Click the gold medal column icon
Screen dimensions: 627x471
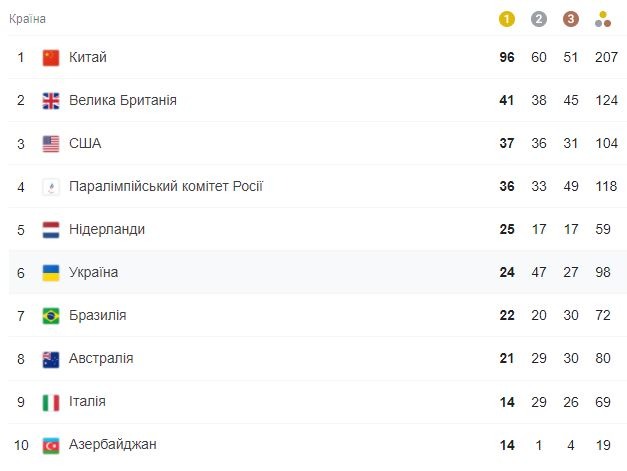click(x=507, y=19)
